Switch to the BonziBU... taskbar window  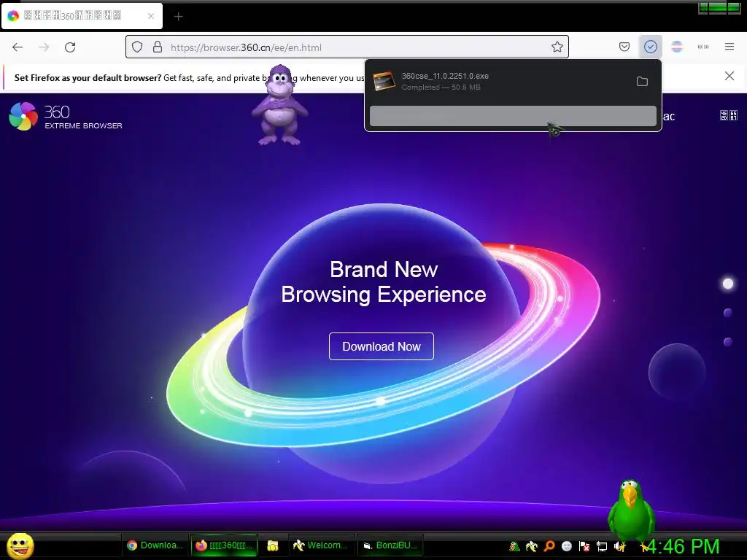pyautogui.click(x=390, y=545)
